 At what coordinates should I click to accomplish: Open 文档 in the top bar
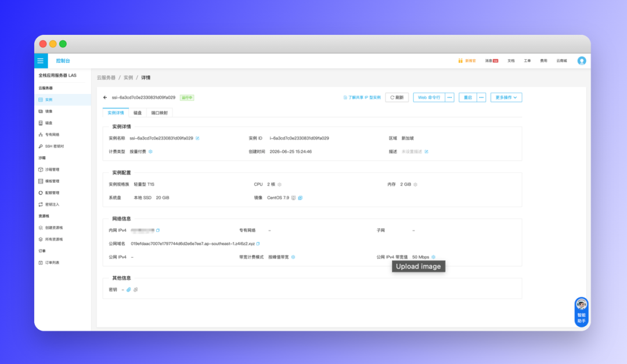click(x=511, y=61)
